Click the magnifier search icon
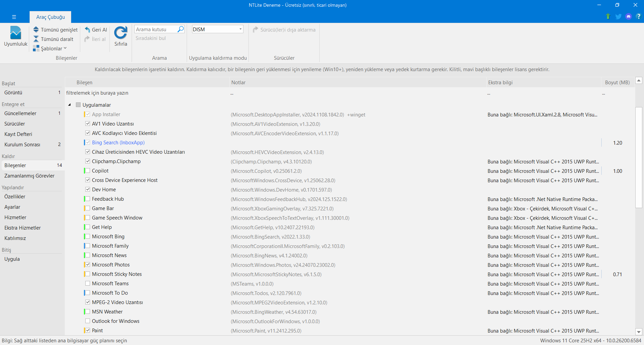Viewport: 644px width, 345px height. [181, 29]
